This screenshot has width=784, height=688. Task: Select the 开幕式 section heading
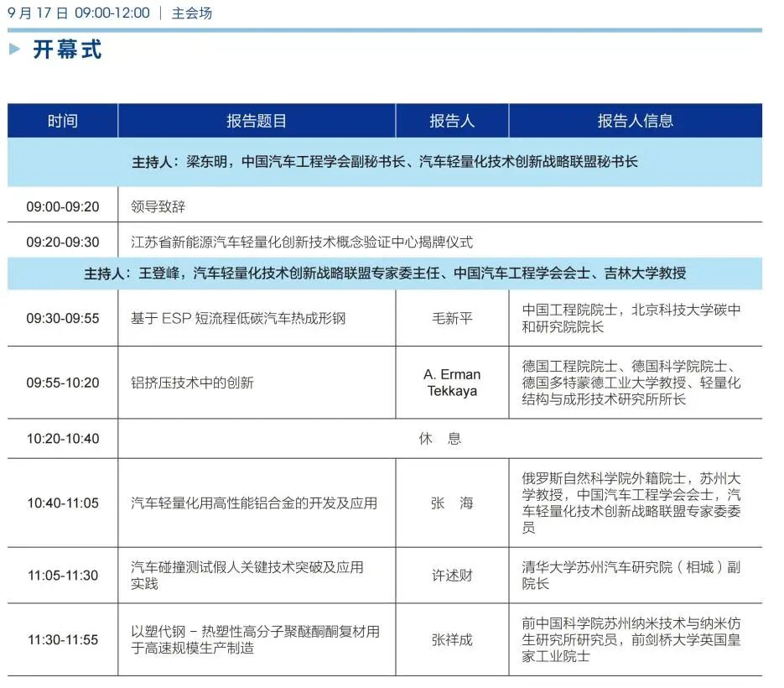[x=67, y=50]
